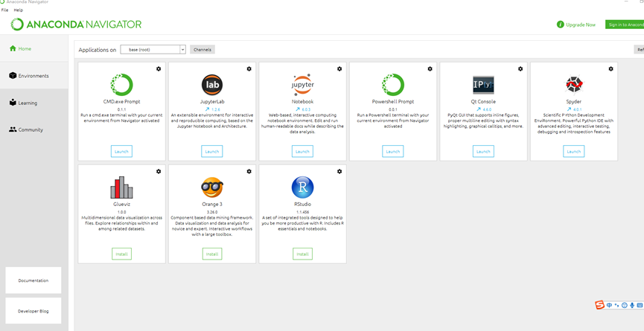The height and width of the screenshot is (331, 644).
Task: Click the Sogou keyboard icon
Action: coord(639,305)
